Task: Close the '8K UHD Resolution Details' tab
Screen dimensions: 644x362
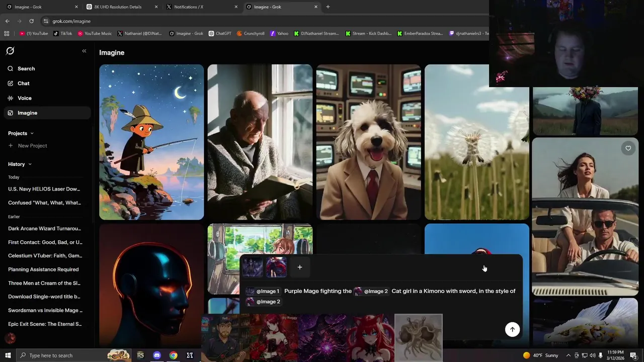Action: 156,7
